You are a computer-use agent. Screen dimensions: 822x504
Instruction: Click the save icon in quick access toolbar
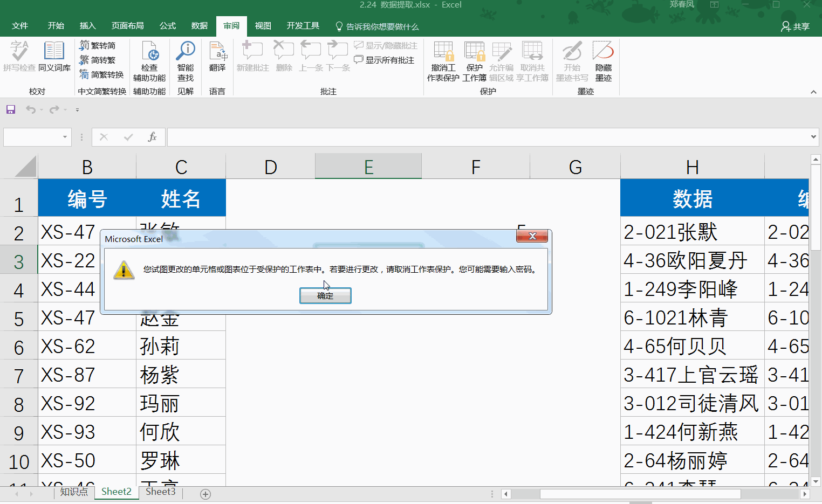11,109
